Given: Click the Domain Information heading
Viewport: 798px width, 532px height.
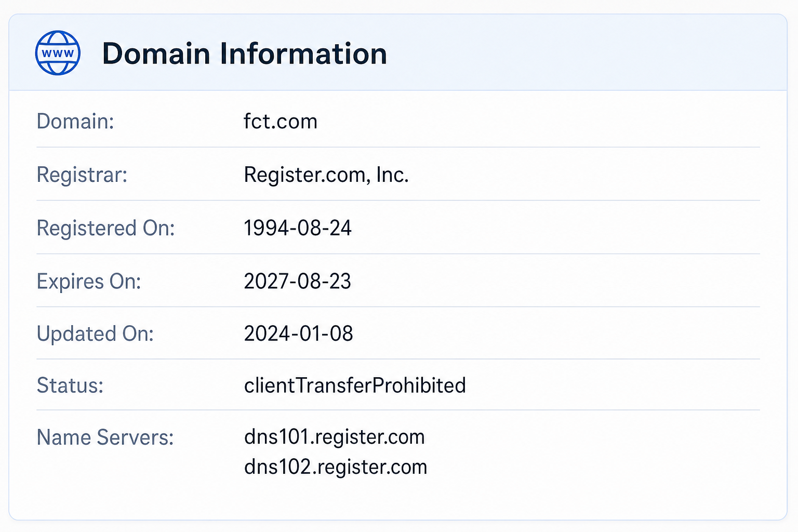Looking at the screenshot, I should click(x=245, y=54).
